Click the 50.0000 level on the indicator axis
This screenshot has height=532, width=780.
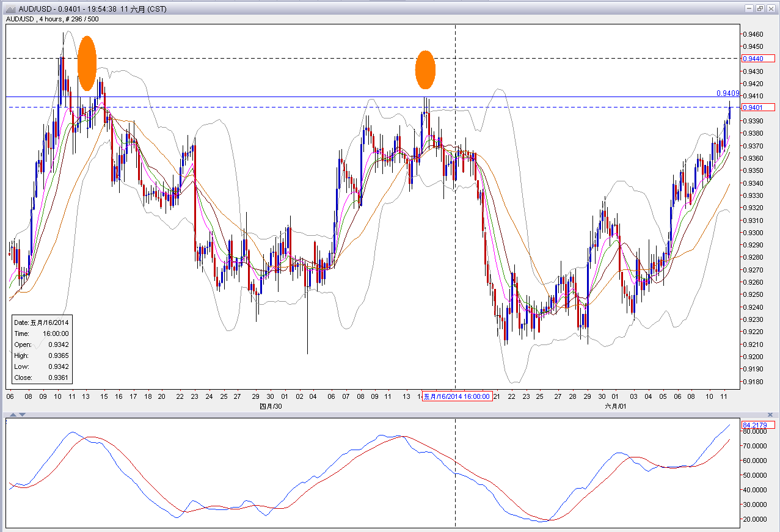755,475
